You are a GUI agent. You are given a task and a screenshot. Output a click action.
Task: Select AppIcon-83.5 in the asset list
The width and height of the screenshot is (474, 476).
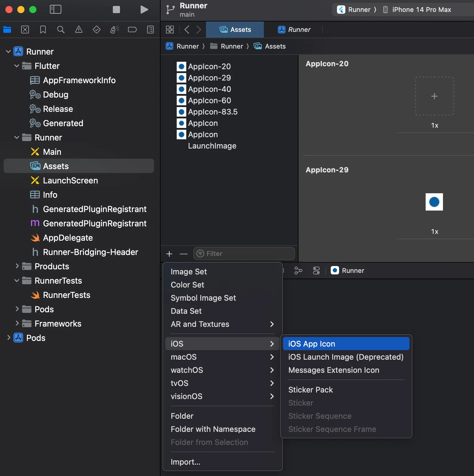(213, 112)
